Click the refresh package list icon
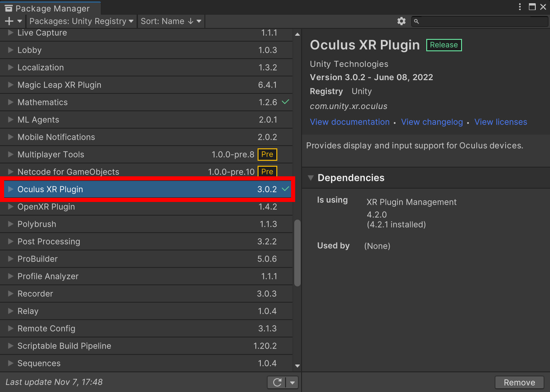The image size is (550, 392). 277,382
